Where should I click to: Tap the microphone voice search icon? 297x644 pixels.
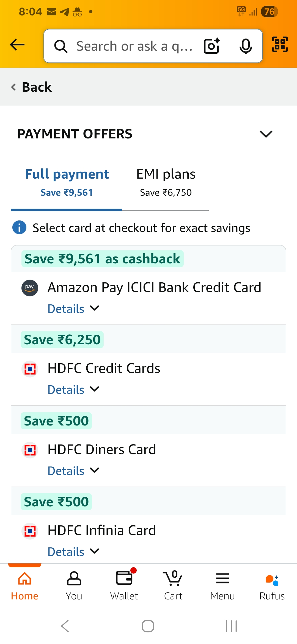coord(245,46)
